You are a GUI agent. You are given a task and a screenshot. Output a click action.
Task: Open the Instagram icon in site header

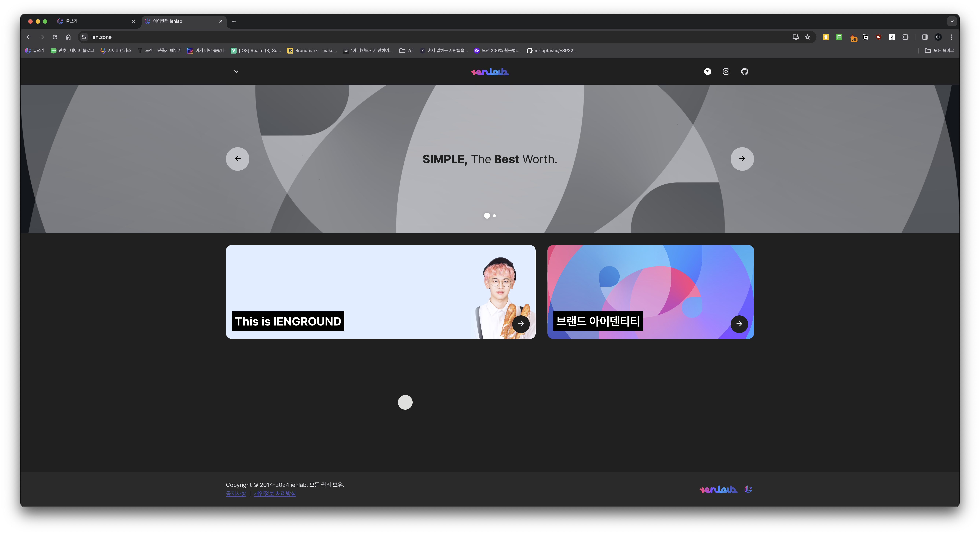pos(726,72)
